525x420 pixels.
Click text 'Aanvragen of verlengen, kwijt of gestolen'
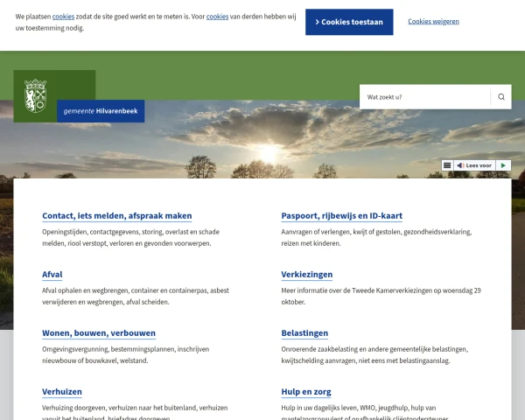[x=340, y=232]
